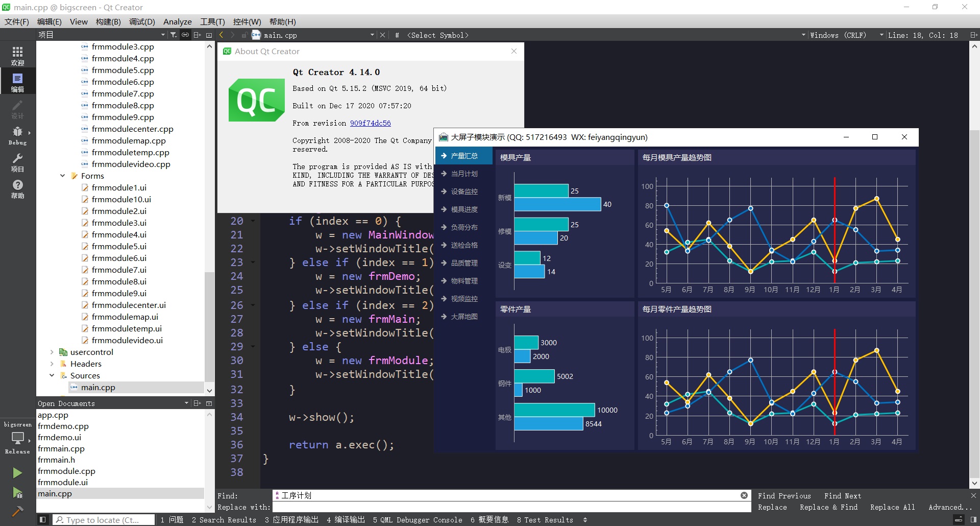This screenshot has height=526, width=980.
Task: Toggle the right sidebar visibility button
Action: click(x=973, y=520)
